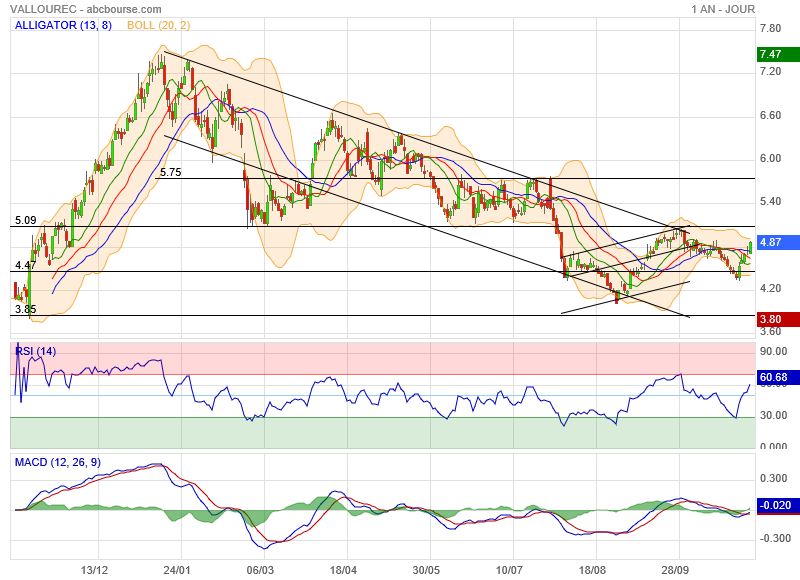Click the 30/05 date label
Screen dimensions: 800x580
point(427,570)
